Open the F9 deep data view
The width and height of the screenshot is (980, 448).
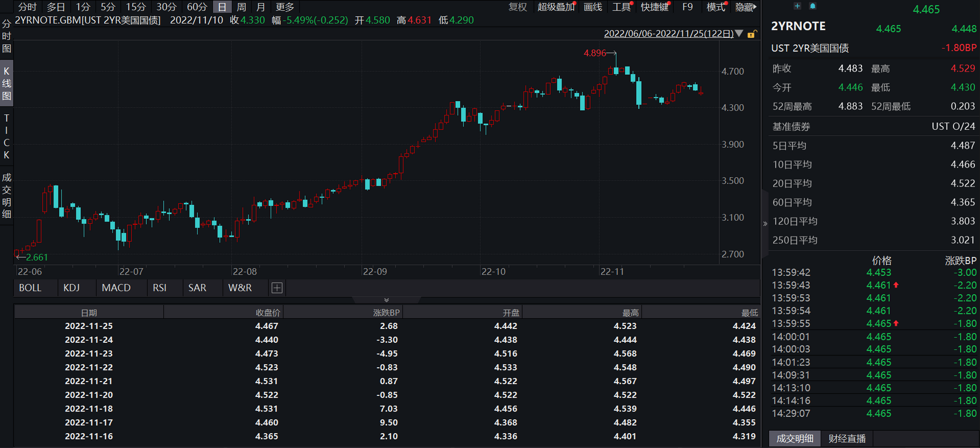tap(688, 7)
